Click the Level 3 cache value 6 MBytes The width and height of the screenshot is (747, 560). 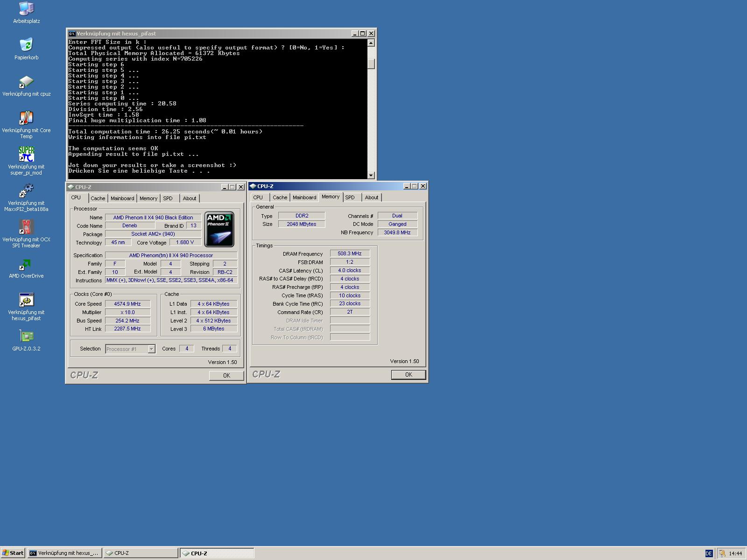(x=214, y=329)
